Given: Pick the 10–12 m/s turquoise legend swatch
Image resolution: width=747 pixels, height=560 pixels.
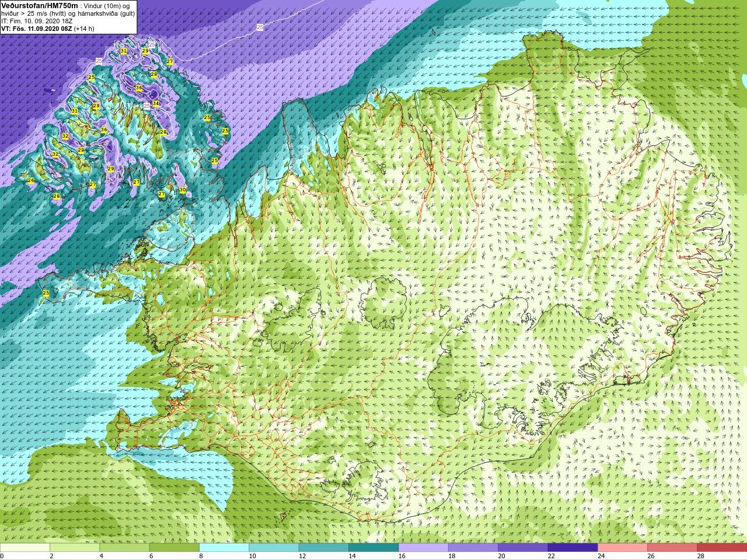Looking at the screenshot, I should pyautogui.click(x=274, y=548).
